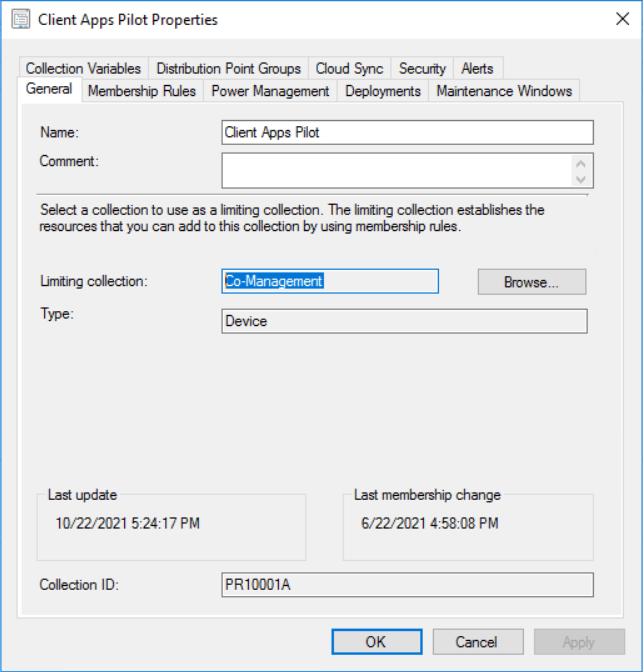Switch to the Collection Variables tab

pyautogui.click(x=83, y=68)
